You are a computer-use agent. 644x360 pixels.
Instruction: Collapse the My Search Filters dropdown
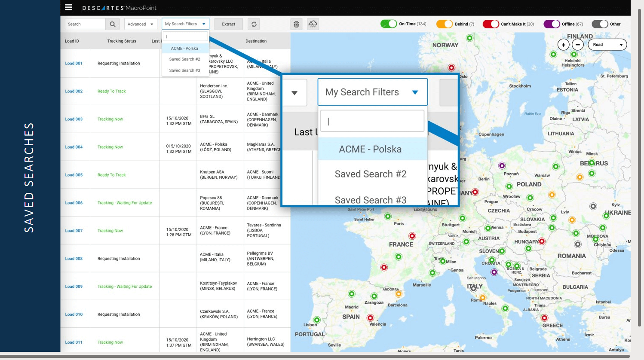click(185, 24)
